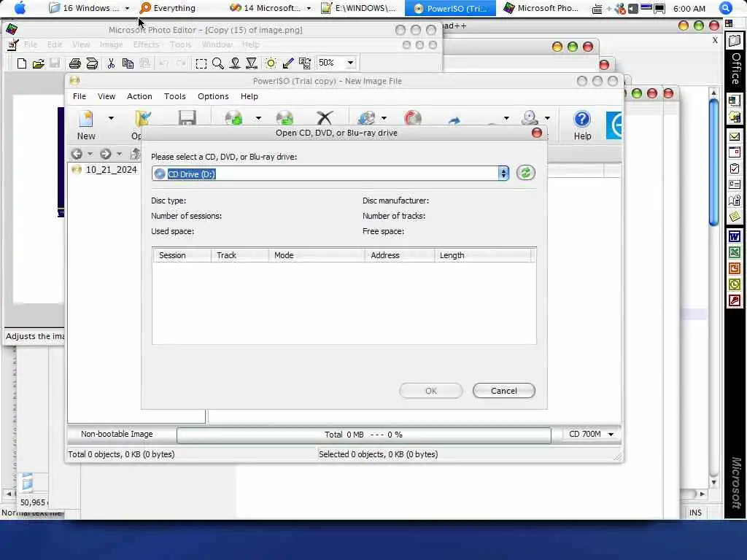This screenshot has width=747, height=560.
Task: Click the Copy icon in Photo Editor toolbar
Action: [128, 63]
